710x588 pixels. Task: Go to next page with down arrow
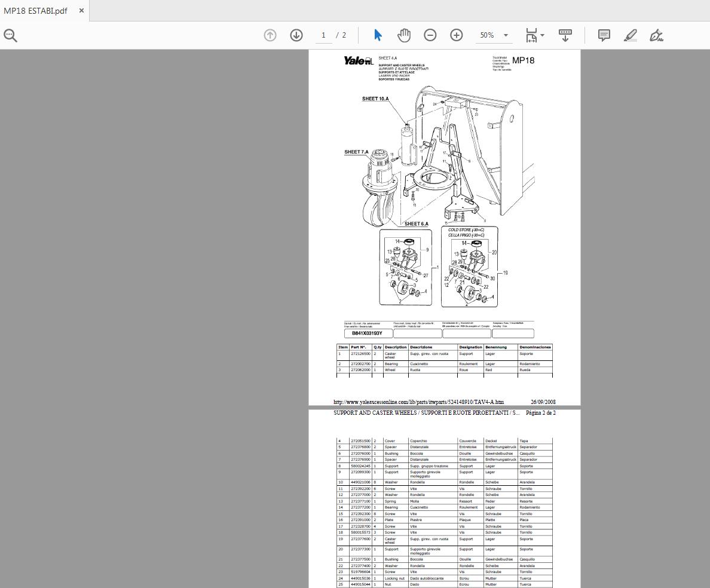pos(296,35)
